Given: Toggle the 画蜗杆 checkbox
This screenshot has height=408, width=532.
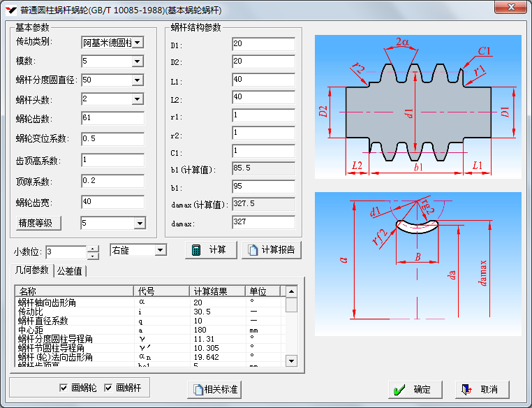Looking at the screenshot, I should point(108,387).
